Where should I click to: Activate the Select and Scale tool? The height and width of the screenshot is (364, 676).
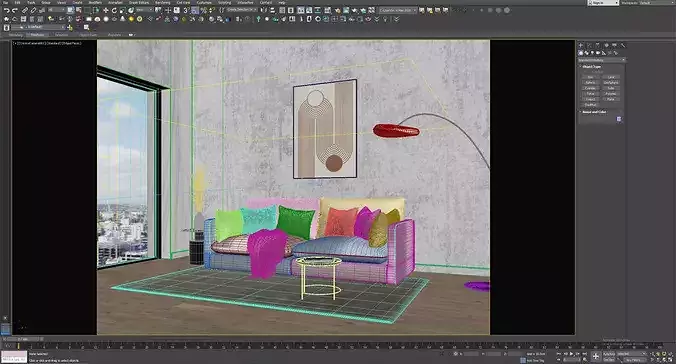[123, 10]
